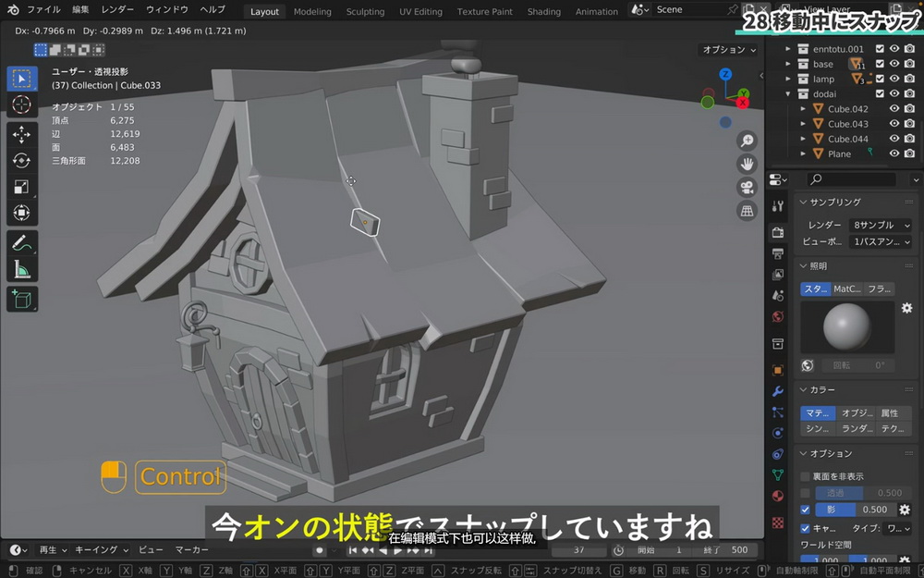This screenshot has width=924, height=578.
Task: Switch to the UV Editing workspace tab
Action: [420, 11]
